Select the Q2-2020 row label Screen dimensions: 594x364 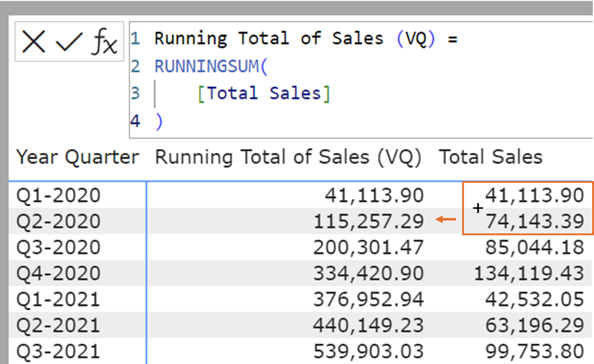[58, 221]
